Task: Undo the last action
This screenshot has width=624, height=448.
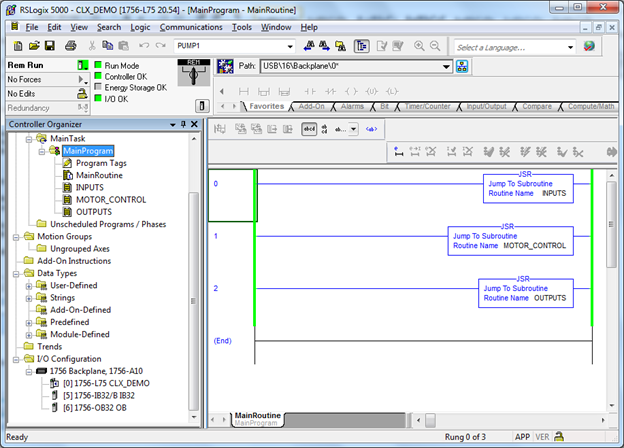Action: click(144, 46)
